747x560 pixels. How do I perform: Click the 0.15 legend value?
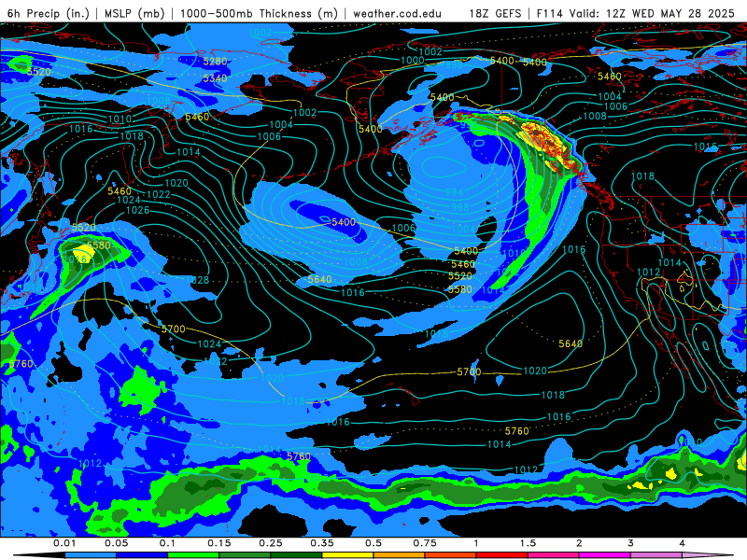click(219, 543)
